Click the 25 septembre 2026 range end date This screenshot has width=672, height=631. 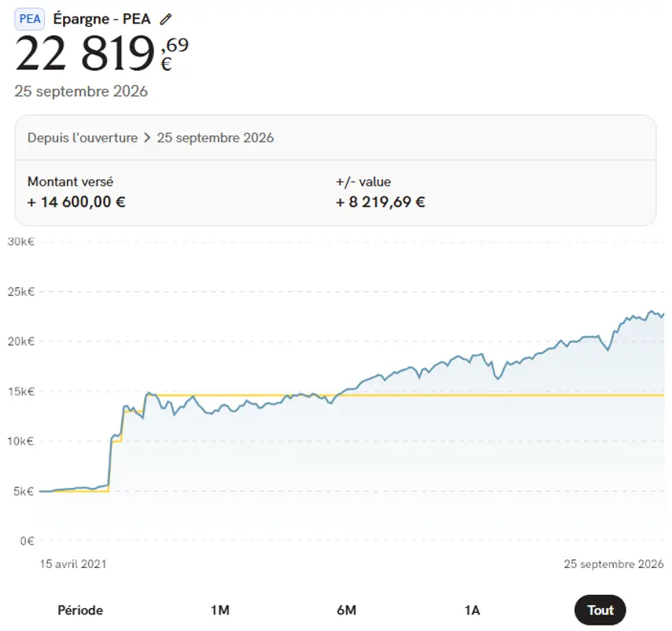[215, 138]
